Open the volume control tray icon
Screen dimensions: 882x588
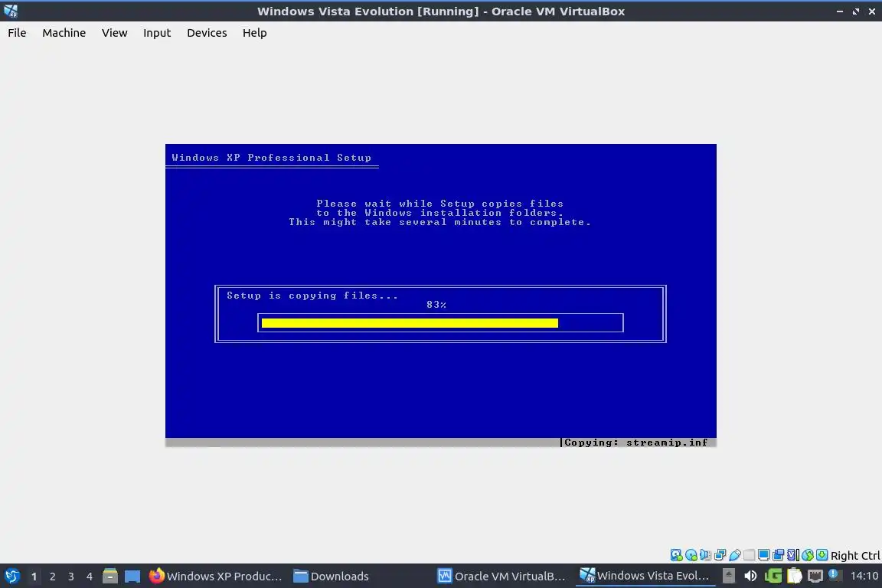pos(750,576)
